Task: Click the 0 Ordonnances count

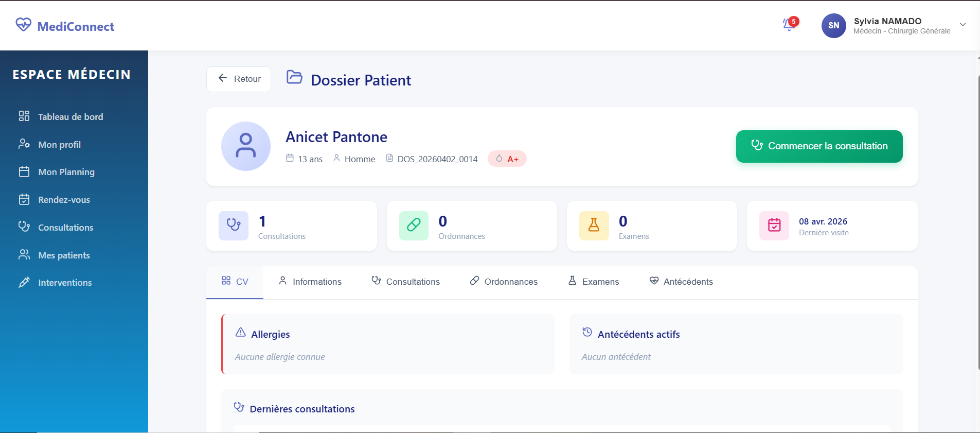Action: [442, 221]
